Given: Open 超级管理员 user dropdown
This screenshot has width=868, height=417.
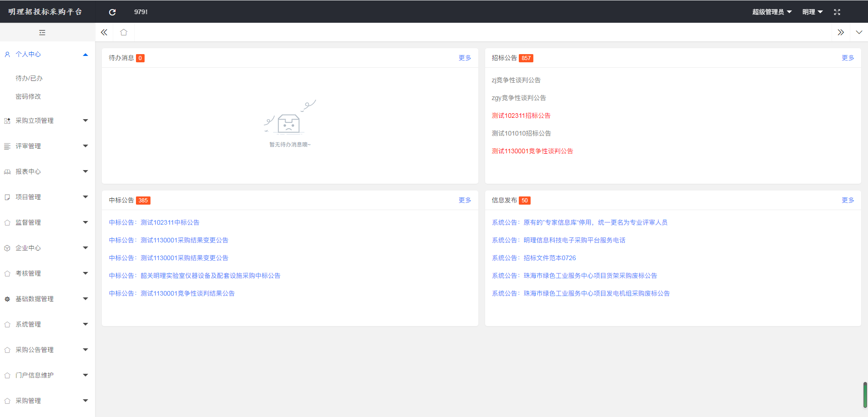Looking at the screenshot, I should click(x=772, y=12).
